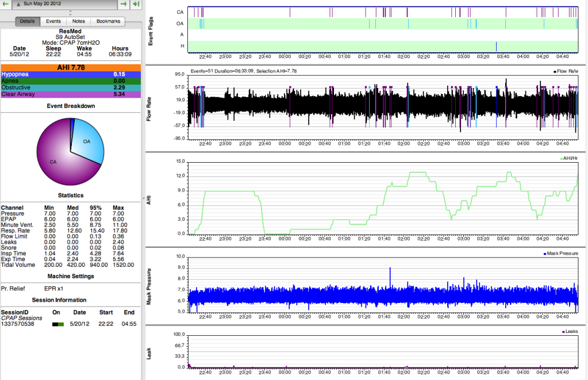Click the collapse handle below the date bar
588x380 pixels.
pyautogui.click(x=70, y=12)
